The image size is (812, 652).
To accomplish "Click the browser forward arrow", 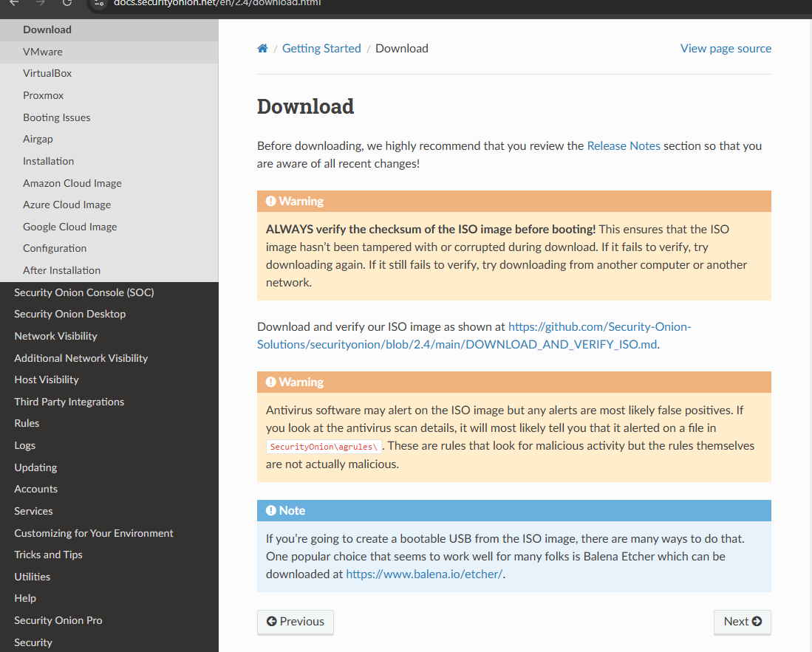I will (41, 3).
